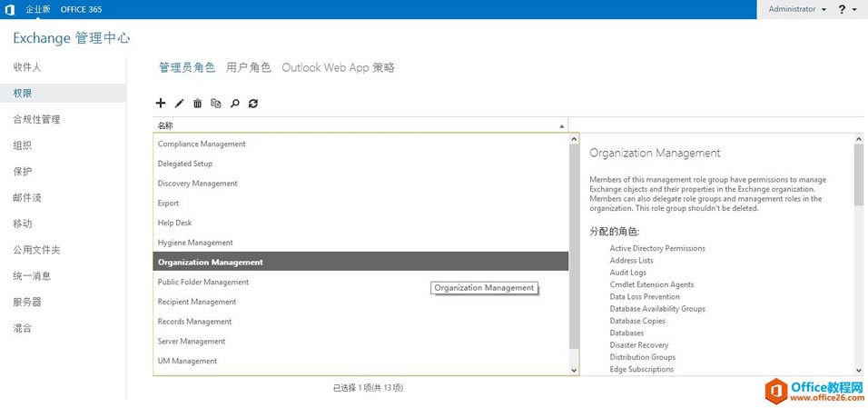Select the Records Management role group
Viewport: 868px width, 408px height.
click(x=361, y=321)
